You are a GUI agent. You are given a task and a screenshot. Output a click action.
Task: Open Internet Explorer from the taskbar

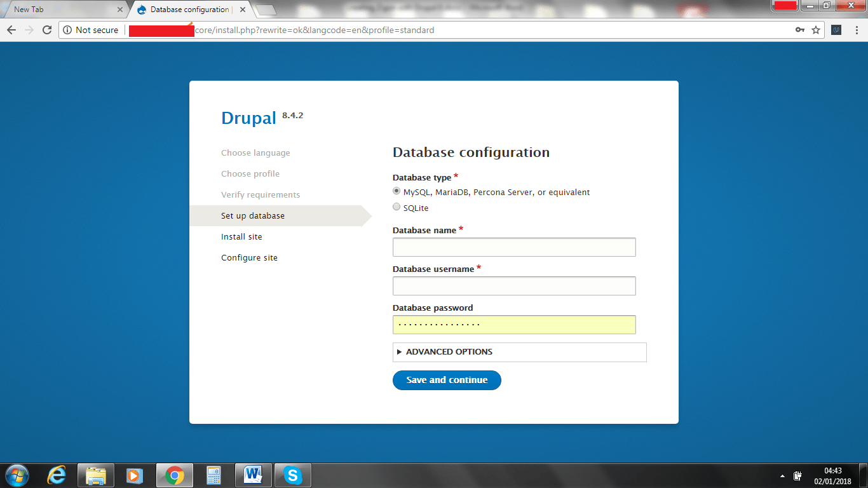click(57, 475)
